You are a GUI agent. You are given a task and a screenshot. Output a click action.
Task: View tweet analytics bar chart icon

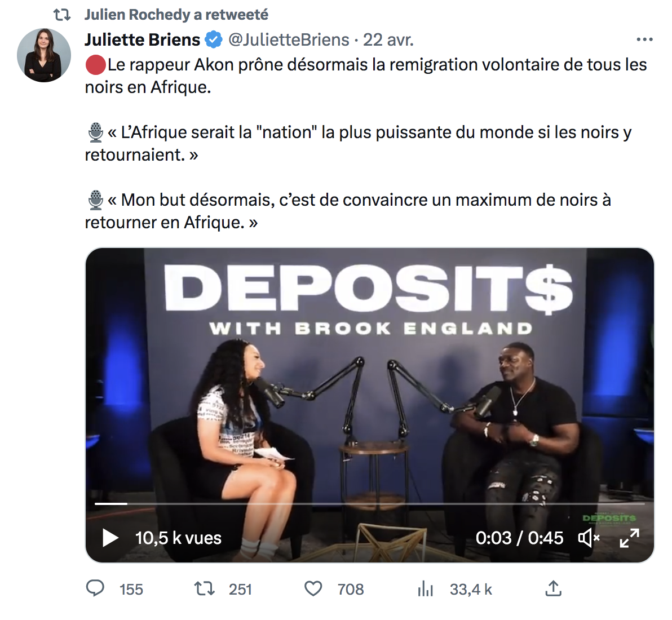(x=425, y=589)
